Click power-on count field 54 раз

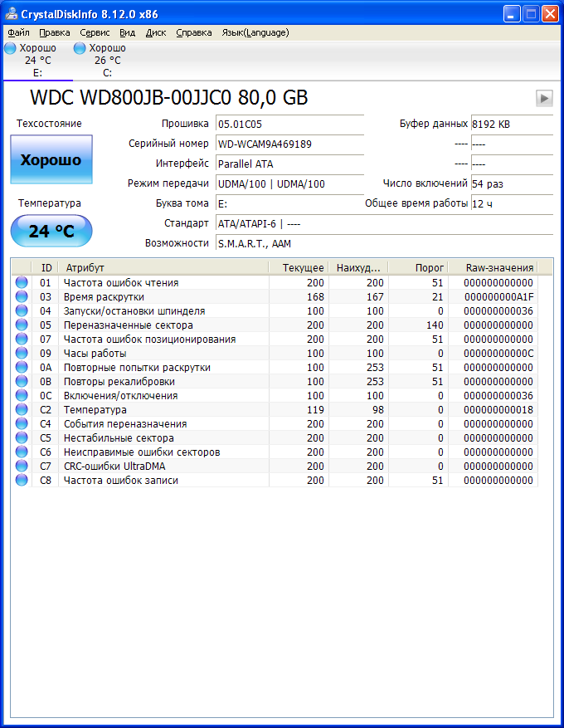[x=512, y=183]
